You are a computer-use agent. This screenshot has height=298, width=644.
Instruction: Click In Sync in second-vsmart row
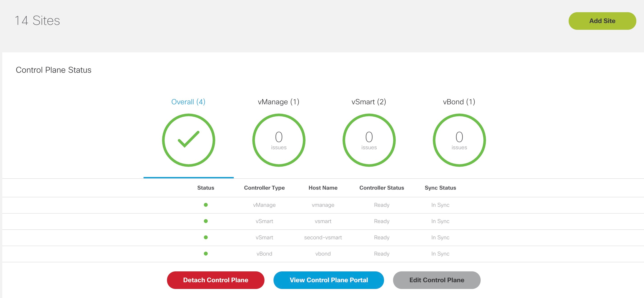coord(440,237)
